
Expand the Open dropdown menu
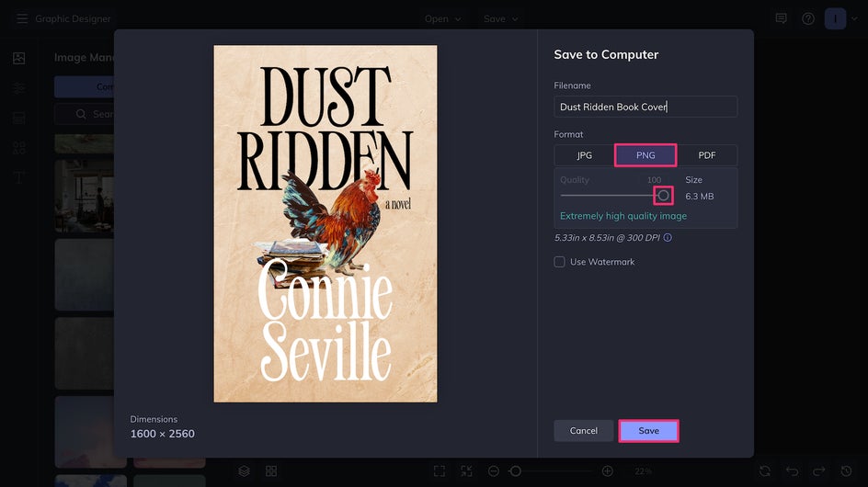point(443,18)
